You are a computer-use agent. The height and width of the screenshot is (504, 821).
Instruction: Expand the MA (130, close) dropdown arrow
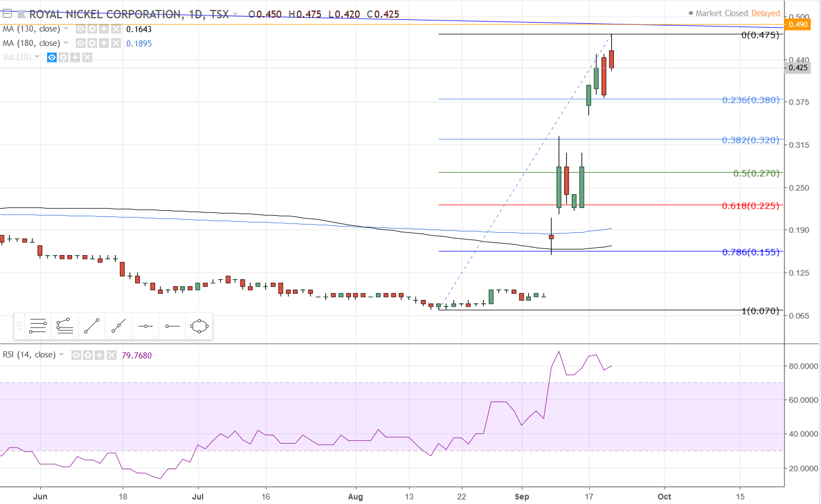tap(66, 29)
